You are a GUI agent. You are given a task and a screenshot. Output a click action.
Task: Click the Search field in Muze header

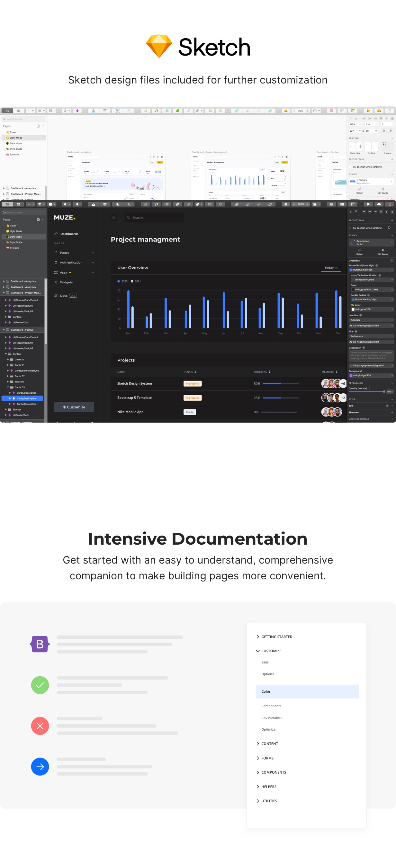click(x=153, y=218)
